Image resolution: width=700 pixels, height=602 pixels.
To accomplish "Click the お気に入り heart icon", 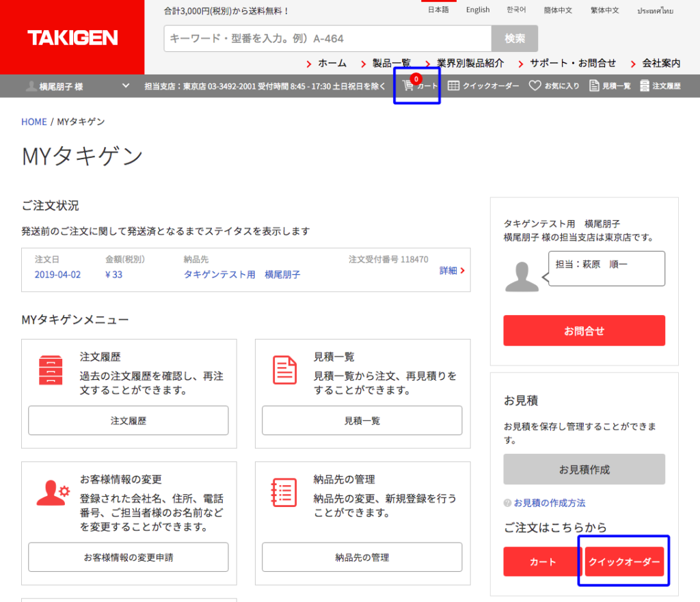I will (x=535, y=85).
